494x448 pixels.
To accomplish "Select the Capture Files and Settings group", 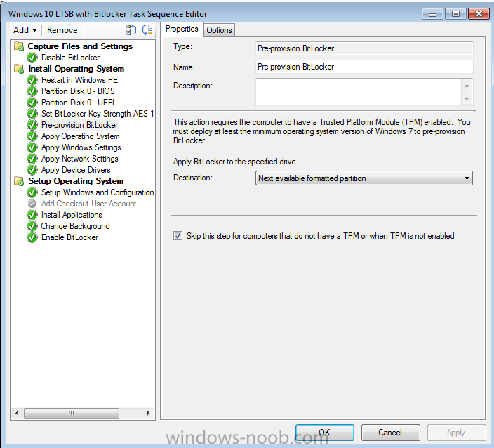I will (x=80, y=46).
